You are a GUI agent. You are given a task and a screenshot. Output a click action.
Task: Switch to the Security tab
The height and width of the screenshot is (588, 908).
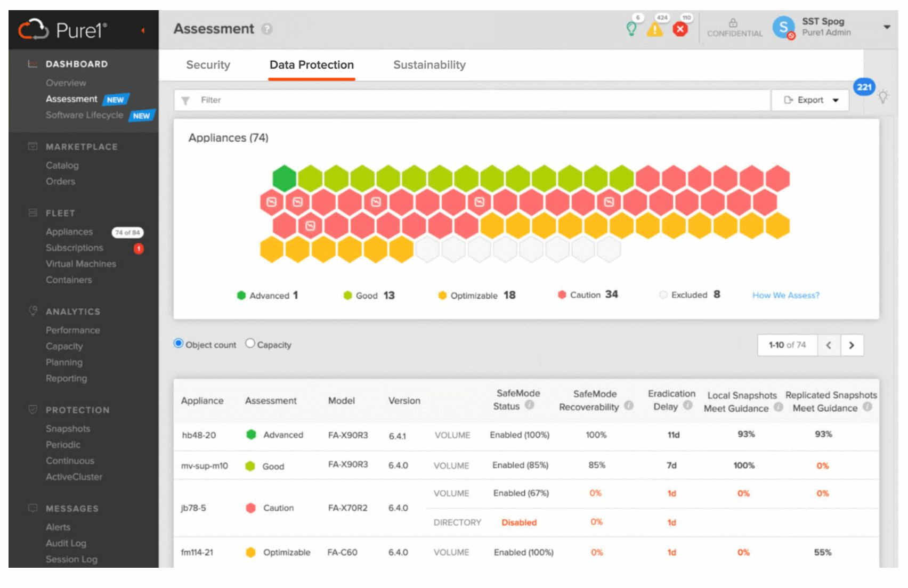(x=208, y=65)
